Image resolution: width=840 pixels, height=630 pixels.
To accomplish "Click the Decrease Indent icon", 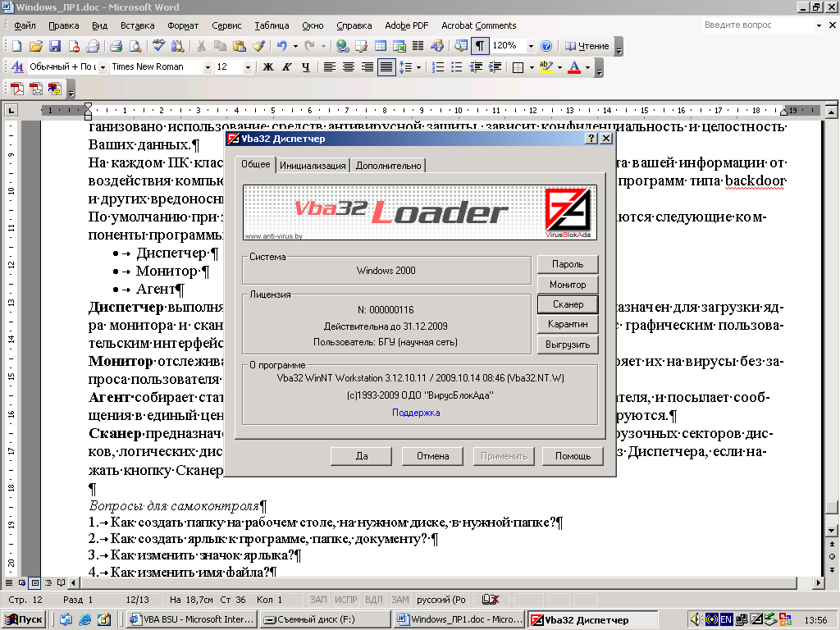I will click(x=476, y=67).
